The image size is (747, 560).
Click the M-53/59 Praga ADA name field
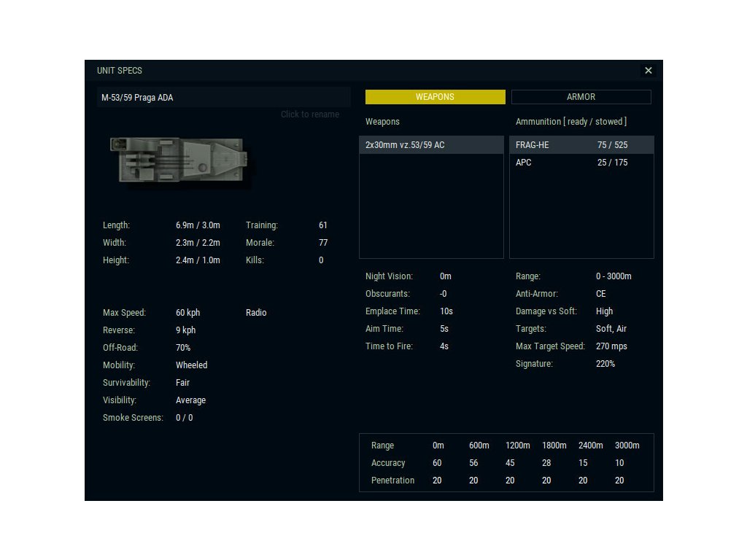click(223, 98)
